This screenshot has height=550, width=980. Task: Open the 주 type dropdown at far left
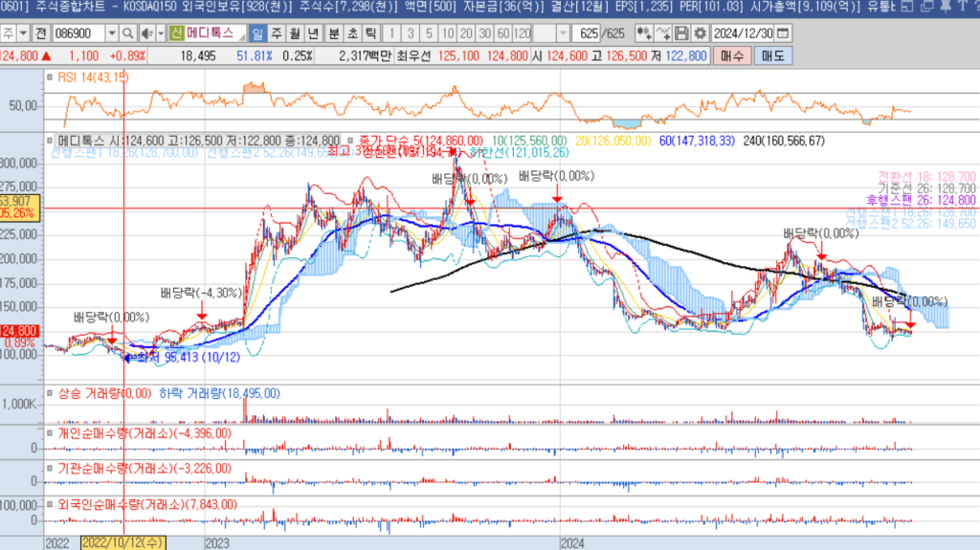[22, 33]
